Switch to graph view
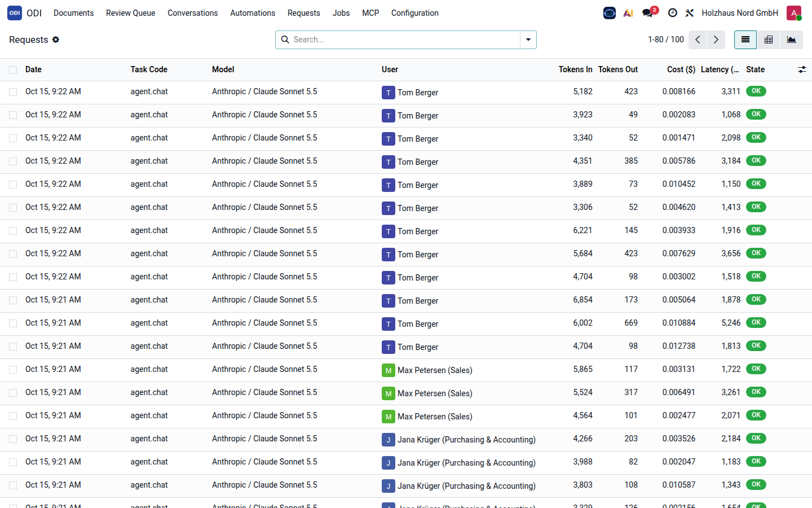Screen dimensions: 812x508 792,40
